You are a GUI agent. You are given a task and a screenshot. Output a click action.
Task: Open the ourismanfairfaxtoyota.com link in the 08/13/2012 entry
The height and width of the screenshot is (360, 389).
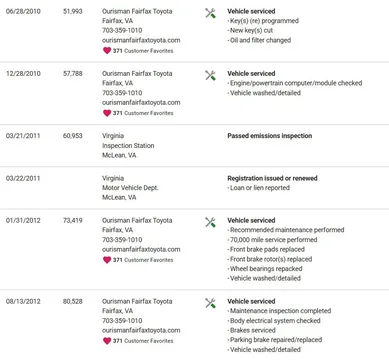click(141, 330)
